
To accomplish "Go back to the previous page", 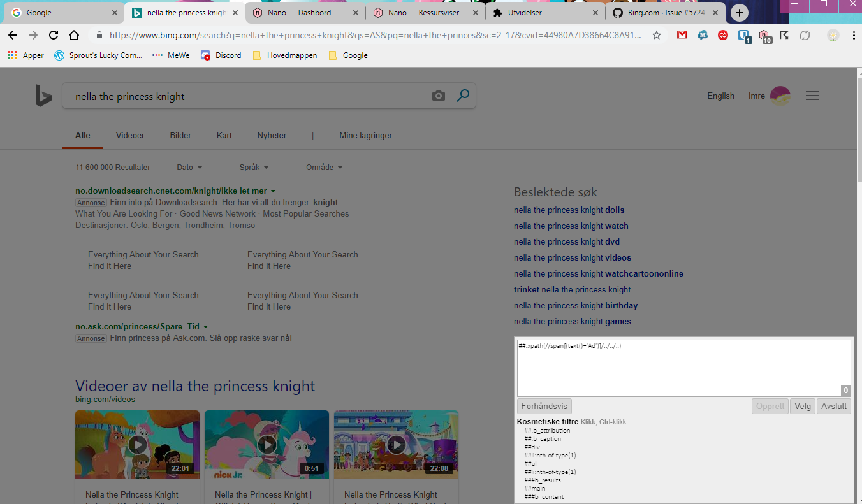I will pyautogui.click(x=13, y=36).
